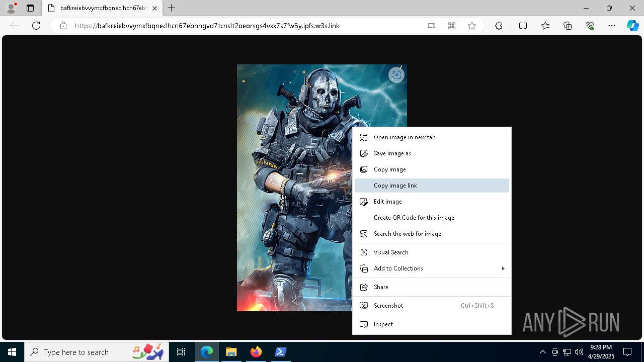Choose Screenshot from the context menu
This screenshot has width=644, height=362.
432,306
